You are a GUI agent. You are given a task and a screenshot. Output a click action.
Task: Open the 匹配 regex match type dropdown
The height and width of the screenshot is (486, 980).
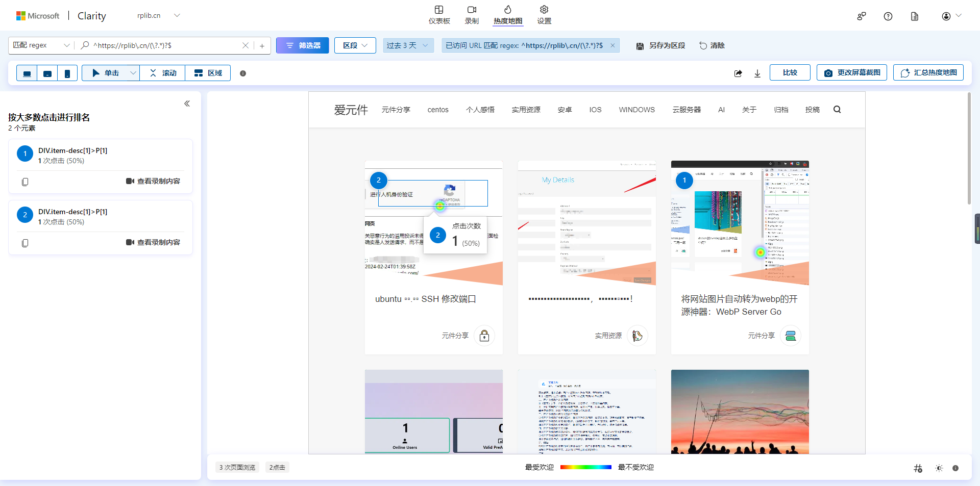41,45
